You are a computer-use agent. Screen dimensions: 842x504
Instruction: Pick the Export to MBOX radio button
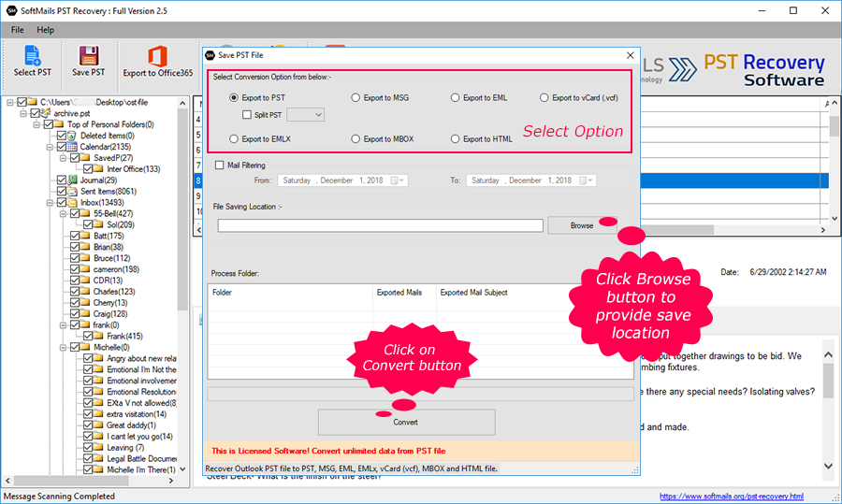coord(356,139)
